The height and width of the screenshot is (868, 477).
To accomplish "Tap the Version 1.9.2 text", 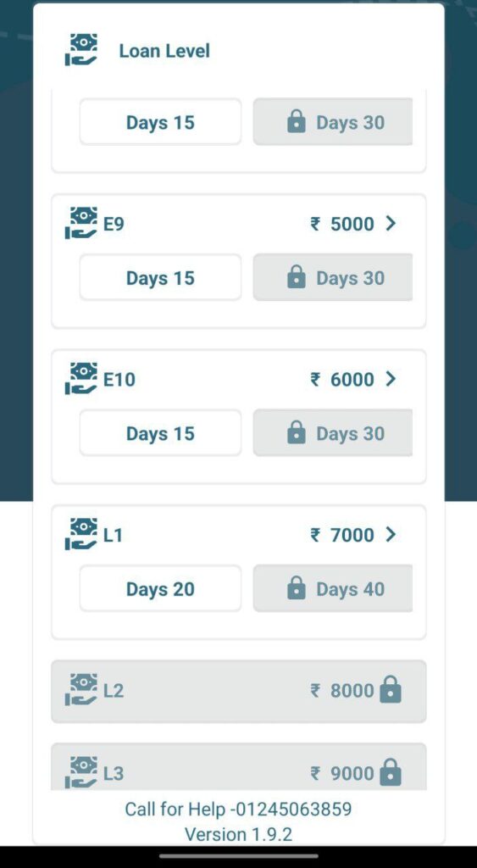I will [x=239, y=834].
